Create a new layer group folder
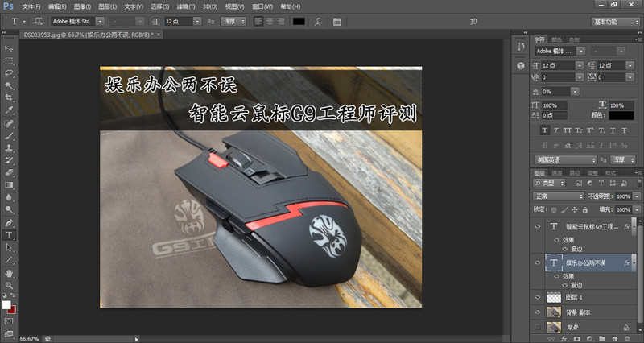This screenshot has height=343, width=644. pos(602,338)
